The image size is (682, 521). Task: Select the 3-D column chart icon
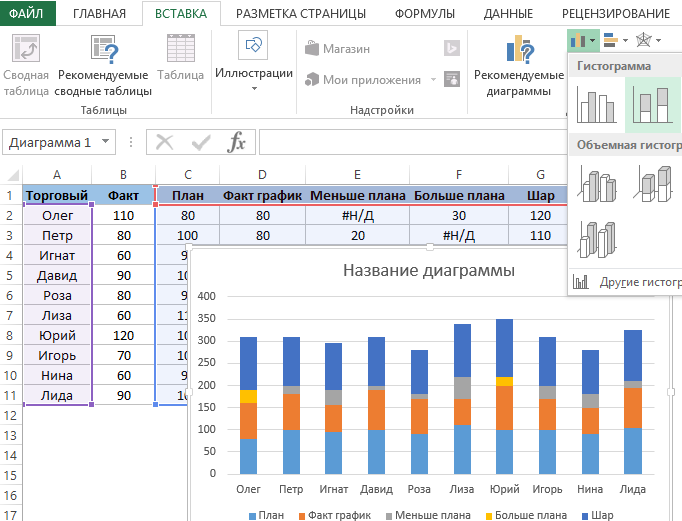click(x=596, y=239)
